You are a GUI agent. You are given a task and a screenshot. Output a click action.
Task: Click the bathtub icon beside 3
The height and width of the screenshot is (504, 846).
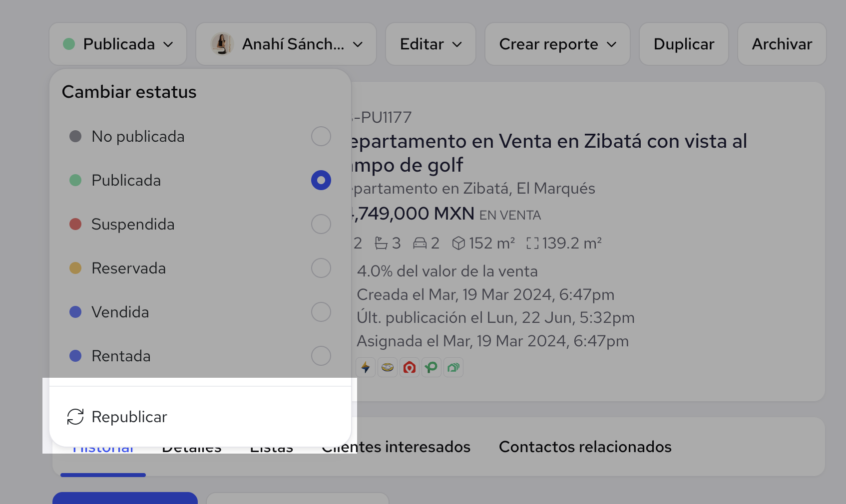382,243
